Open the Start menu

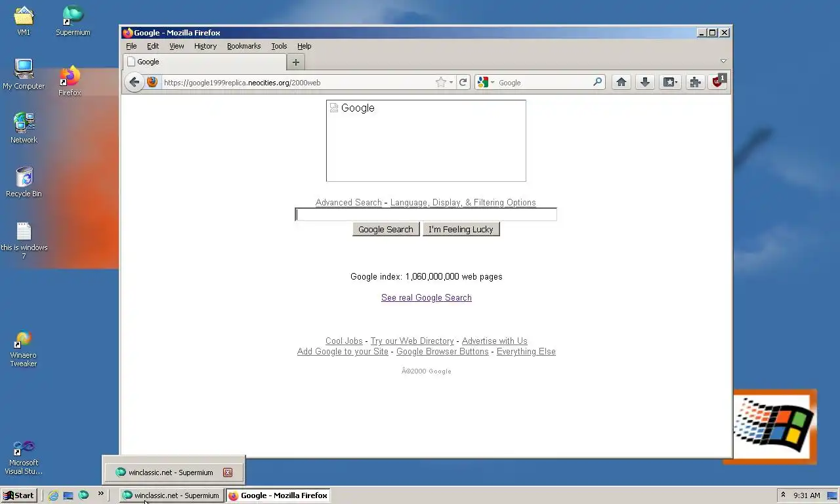[x=18, y=495]
